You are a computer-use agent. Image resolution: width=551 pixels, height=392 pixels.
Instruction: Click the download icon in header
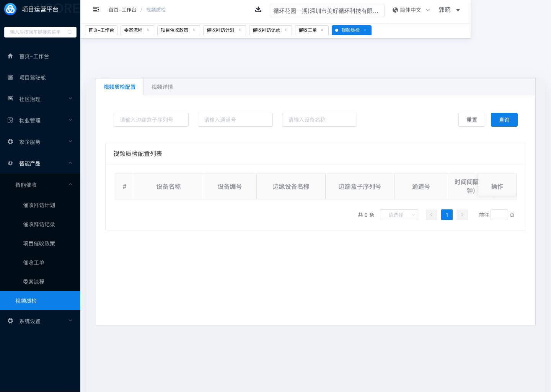coord(258,10)
